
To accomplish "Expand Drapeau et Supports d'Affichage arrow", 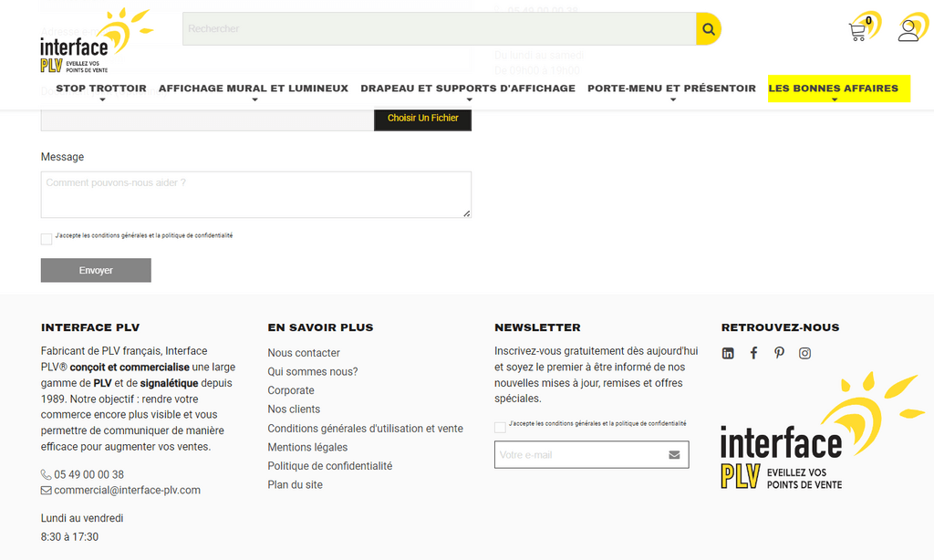I will (x=470, y=100).
